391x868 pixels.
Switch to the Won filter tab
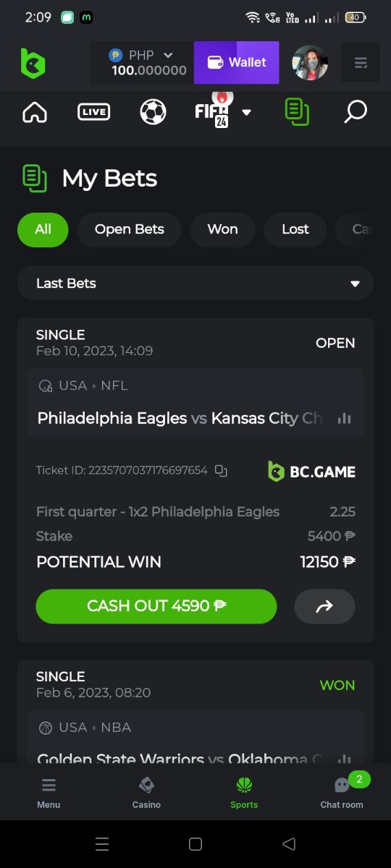(222, 229)
